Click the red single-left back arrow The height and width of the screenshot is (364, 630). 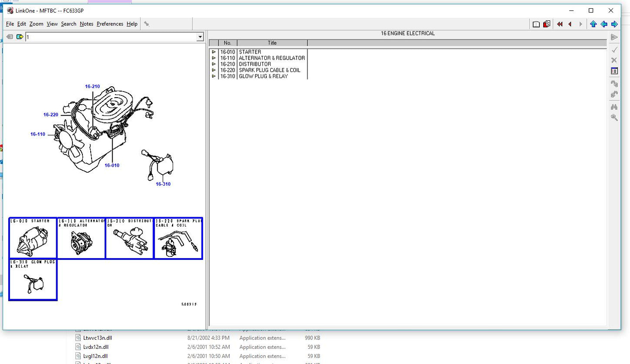570,24
